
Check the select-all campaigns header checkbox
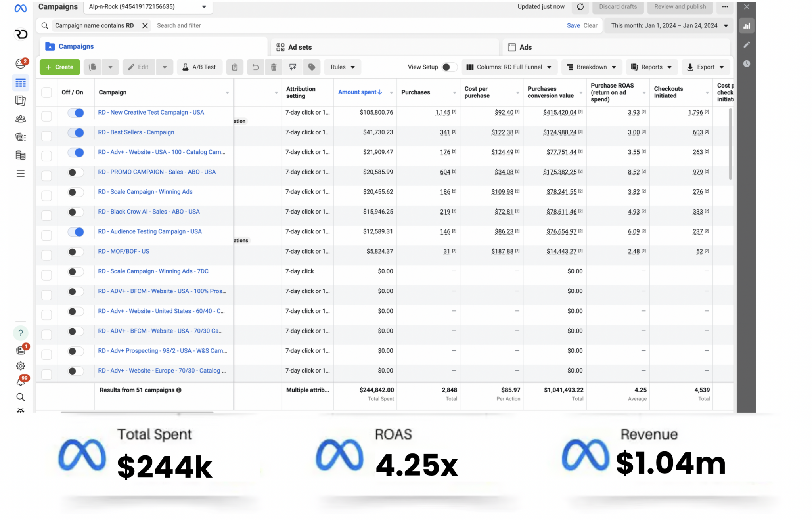click(46, 92)
